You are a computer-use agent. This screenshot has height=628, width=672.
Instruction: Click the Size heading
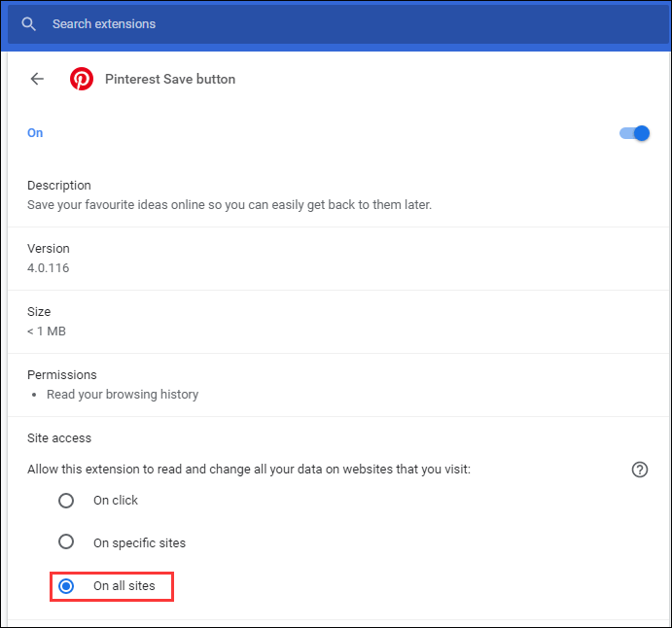[39, 312]
